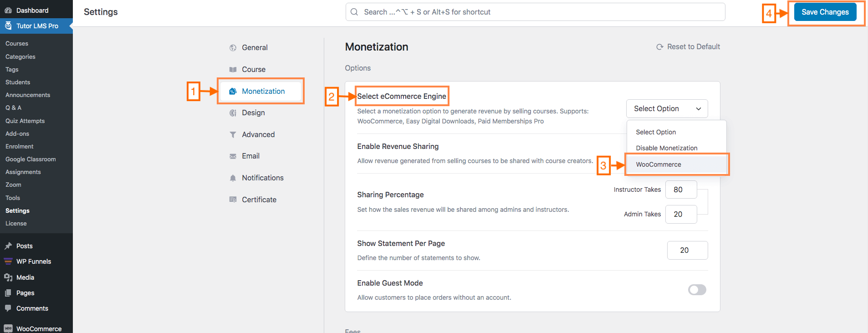This screenshot has height=333, width=868.
Task: Enable the Guest Mode toggle
Action: click(697, 290)
